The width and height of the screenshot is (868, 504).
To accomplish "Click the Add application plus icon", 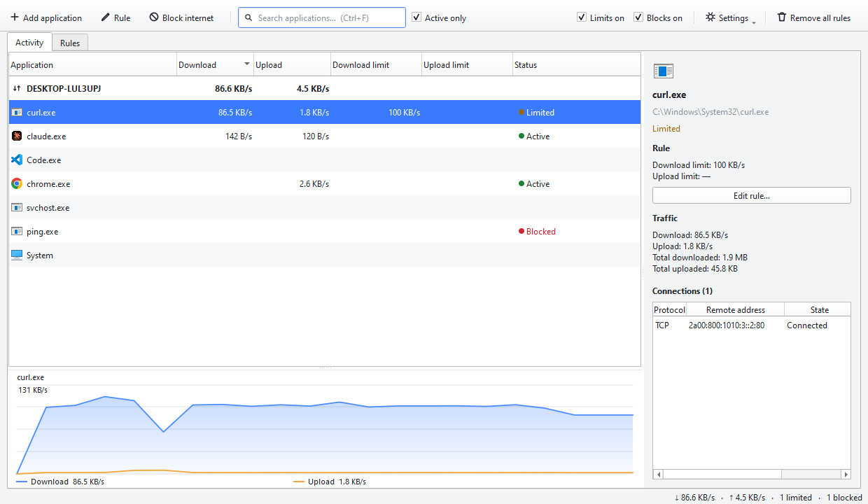I will tap(15, 17).
